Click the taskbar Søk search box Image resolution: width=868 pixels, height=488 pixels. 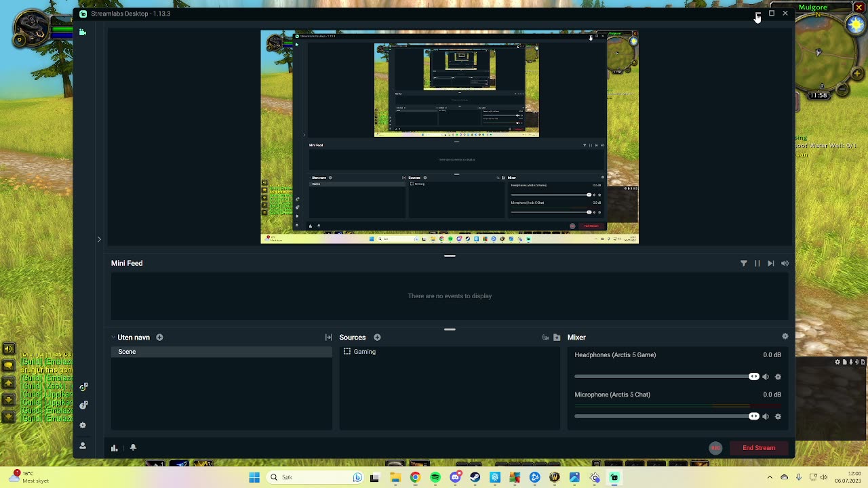[x=316, y=477]
